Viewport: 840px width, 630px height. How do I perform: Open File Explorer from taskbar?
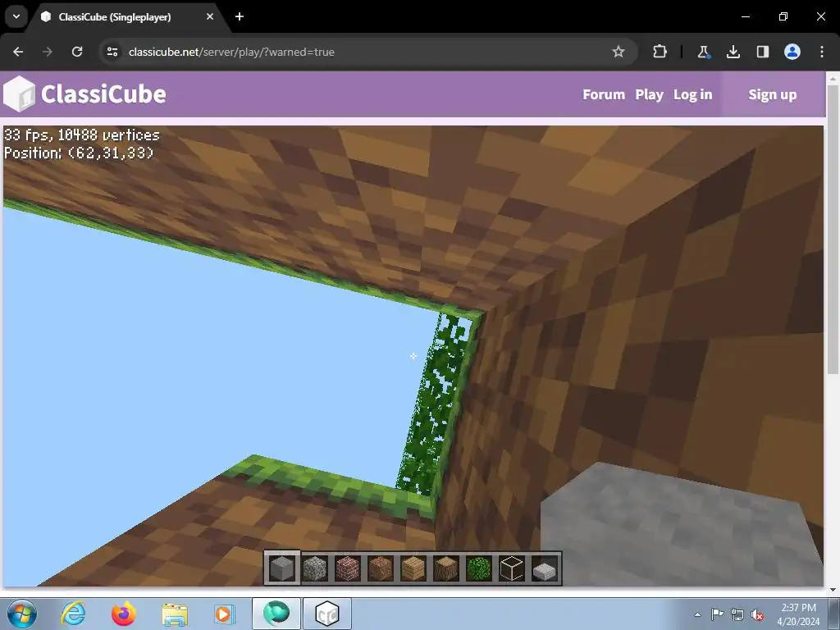[x=175, y=615]
